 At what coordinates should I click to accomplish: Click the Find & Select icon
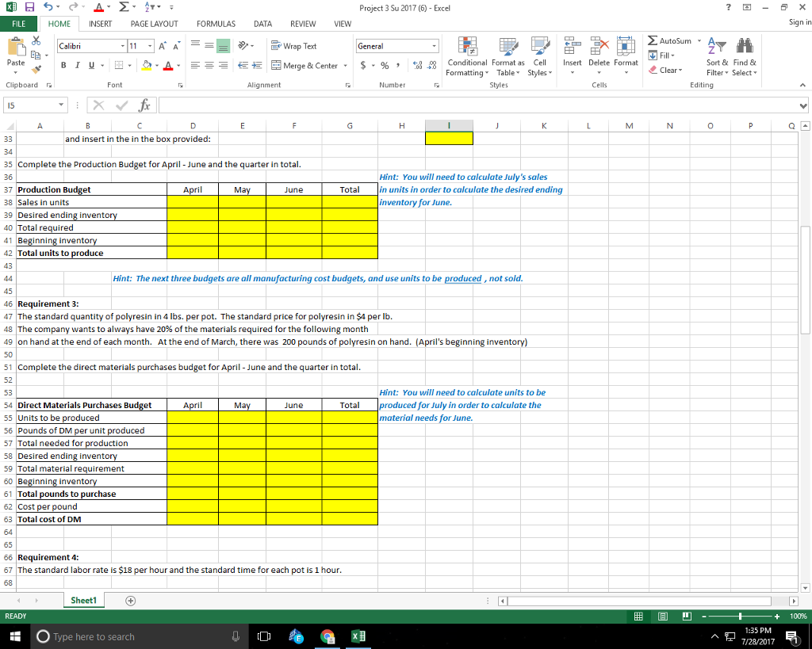click(x=743, y=56)
